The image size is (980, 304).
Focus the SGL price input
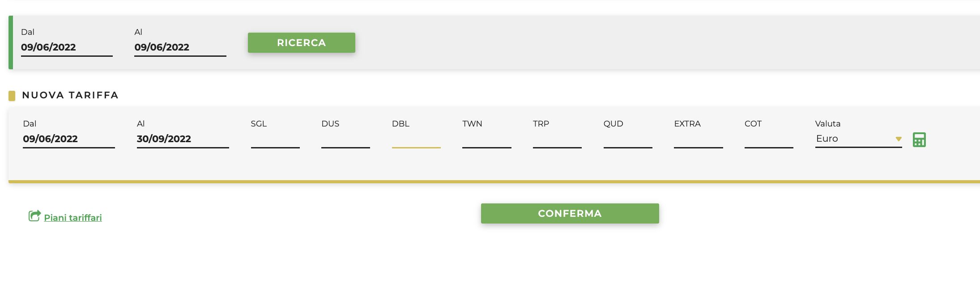coord(275,140)
